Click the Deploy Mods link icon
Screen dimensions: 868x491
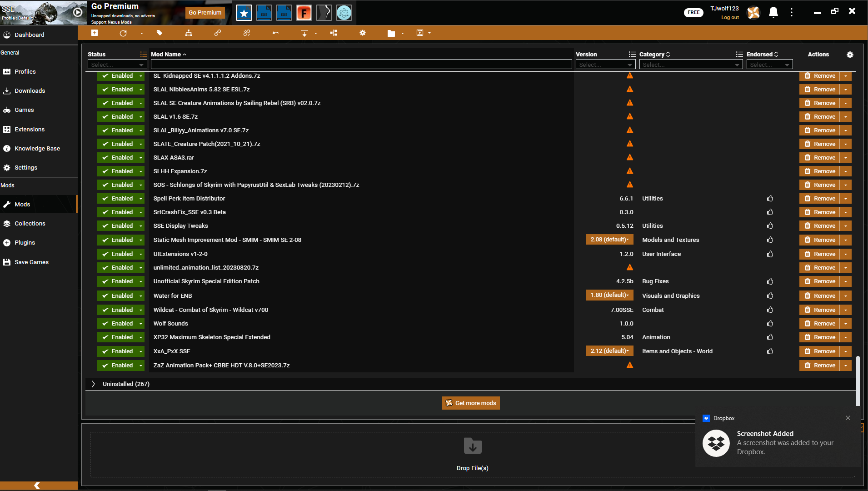click(x=218, y=33)
